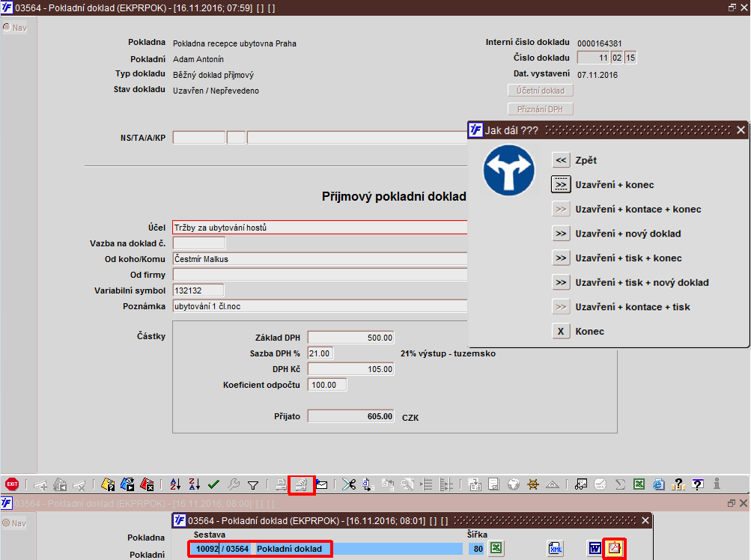Click the X Konec button
This screenshot has height=560, width=751.
561,331
